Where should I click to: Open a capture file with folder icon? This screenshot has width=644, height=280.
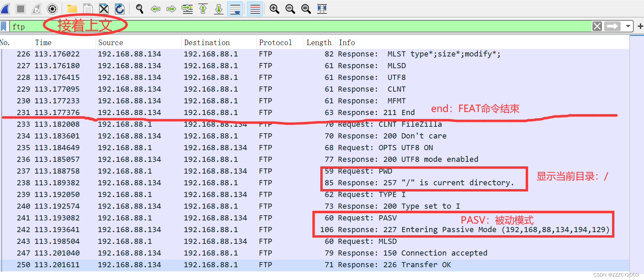[x=72, y=9]
